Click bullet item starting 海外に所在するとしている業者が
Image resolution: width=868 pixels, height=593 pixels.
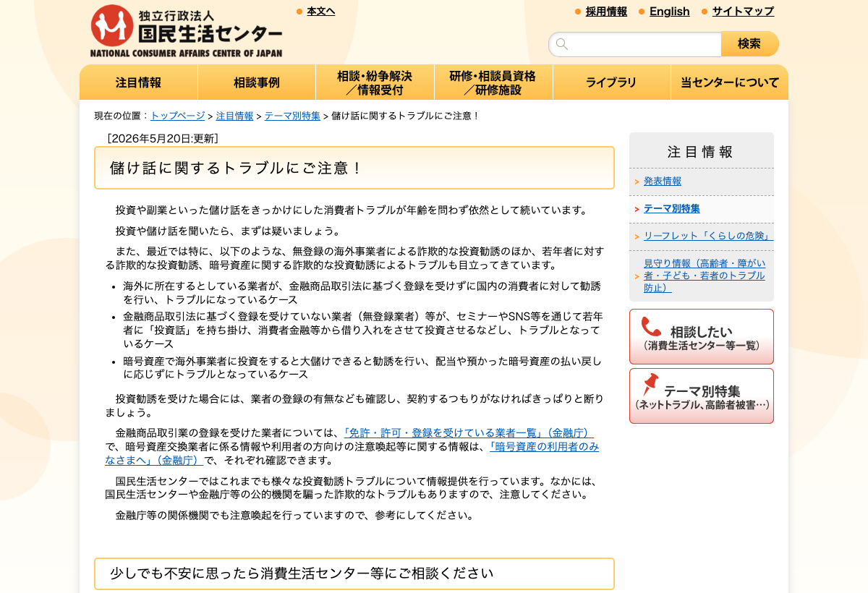pyautogui.click(x=362, y=293)
